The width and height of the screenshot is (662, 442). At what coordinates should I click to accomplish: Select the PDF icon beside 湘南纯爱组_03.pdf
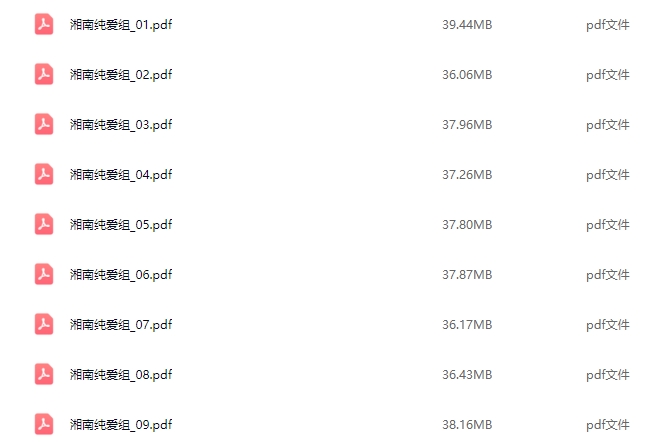[44, 124]
